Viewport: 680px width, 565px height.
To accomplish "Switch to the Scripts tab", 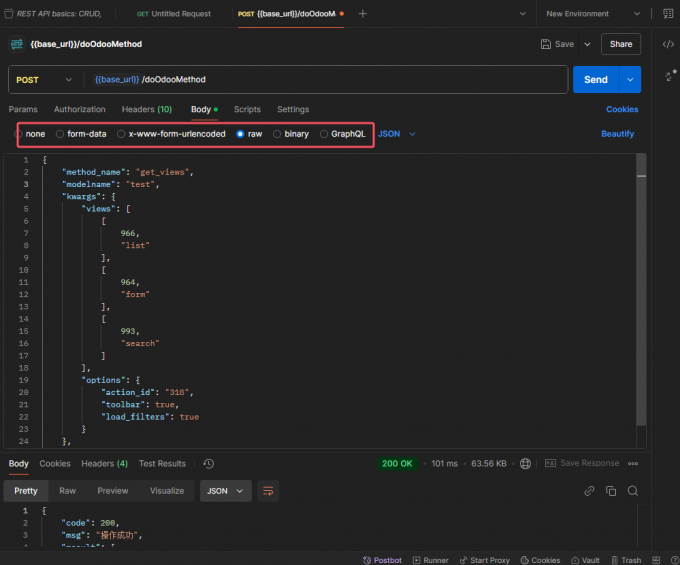I will pyautogui.click(x=247, y=109).
